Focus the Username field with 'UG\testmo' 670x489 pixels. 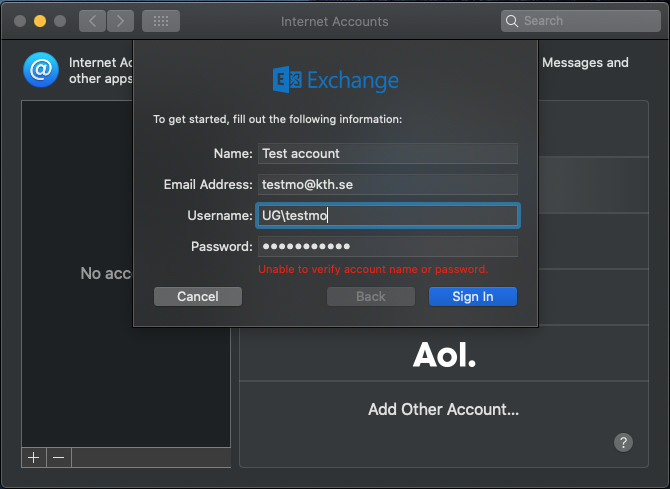click(387, 215)
